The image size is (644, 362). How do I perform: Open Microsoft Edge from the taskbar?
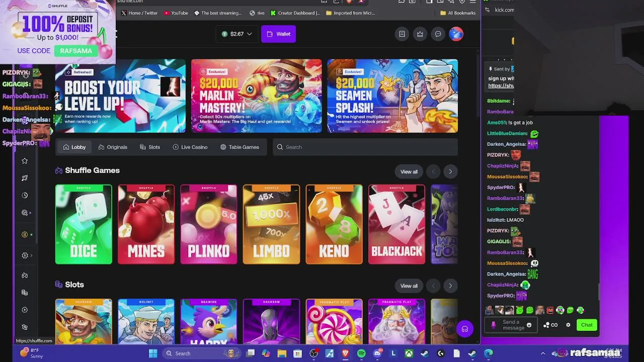coord(489,353)
